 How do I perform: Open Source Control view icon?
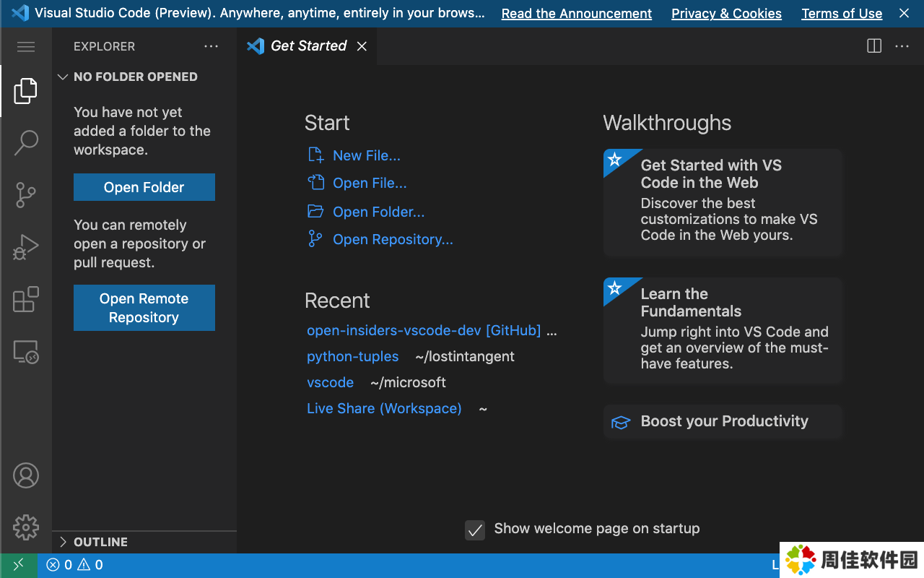pyautogui.click(x=26, y=195)
